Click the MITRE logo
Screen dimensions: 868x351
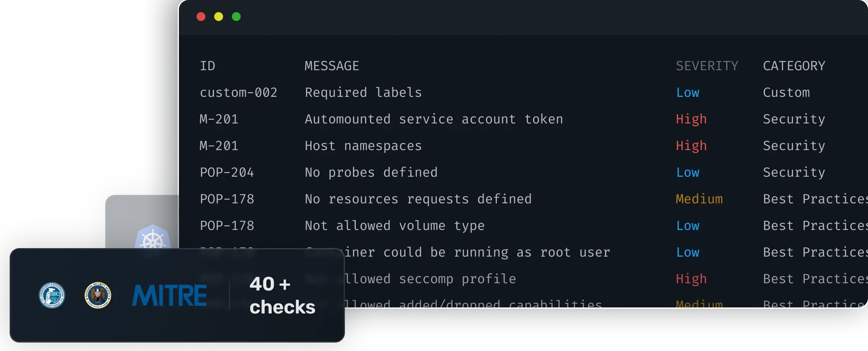click(x=170, y=295)
